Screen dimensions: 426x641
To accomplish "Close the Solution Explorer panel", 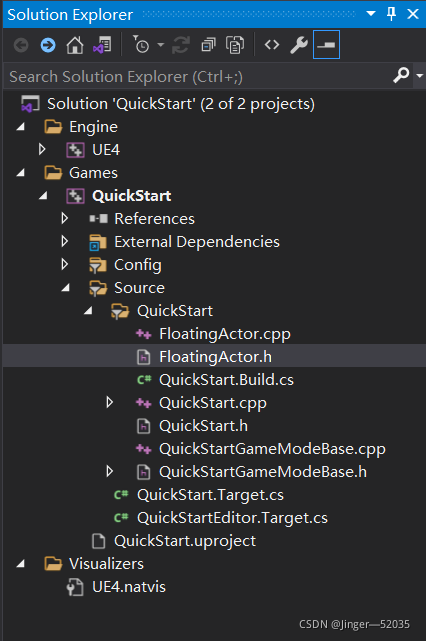I will click(x=413, y=14).
